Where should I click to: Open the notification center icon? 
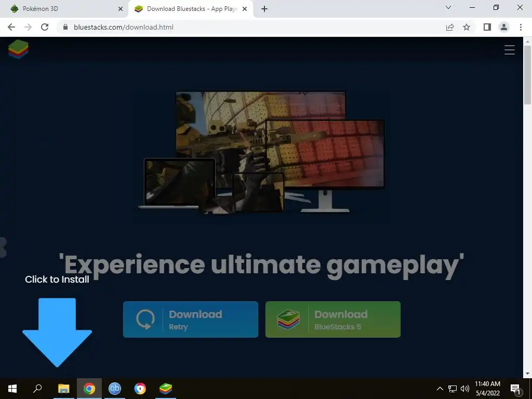click(x=516, y=389)
